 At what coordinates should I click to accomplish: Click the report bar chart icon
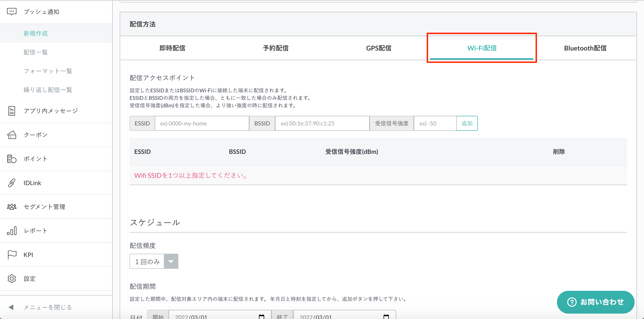(x=11, y=230)
